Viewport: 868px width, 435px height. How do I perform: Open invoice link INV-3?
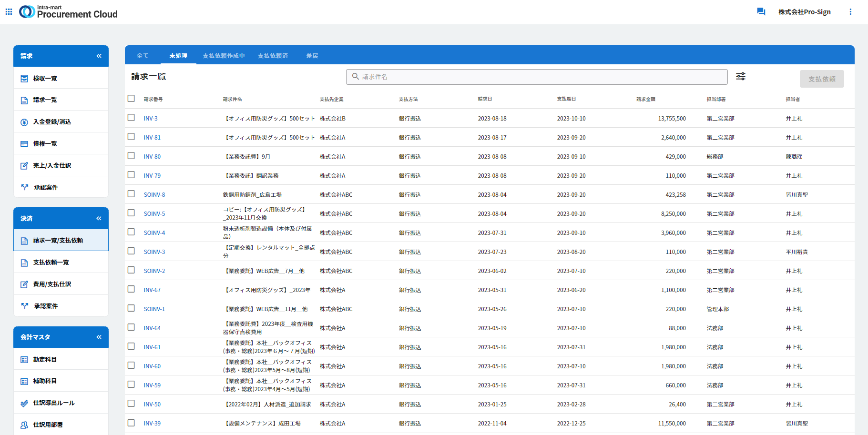pyautogui.click(x=151, y=119)
